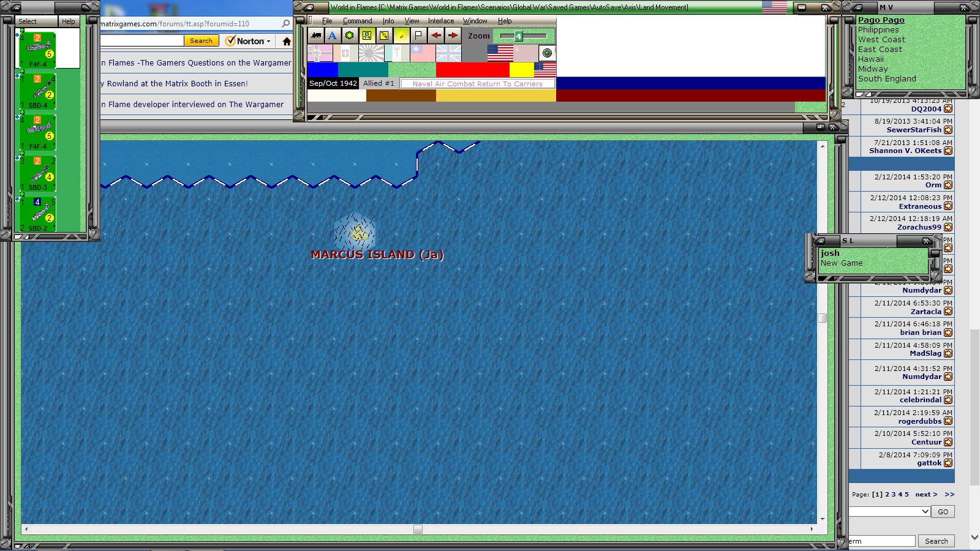980x551 pixels.
Task: Click the browser address bar search icon
Action: point(285,24)
